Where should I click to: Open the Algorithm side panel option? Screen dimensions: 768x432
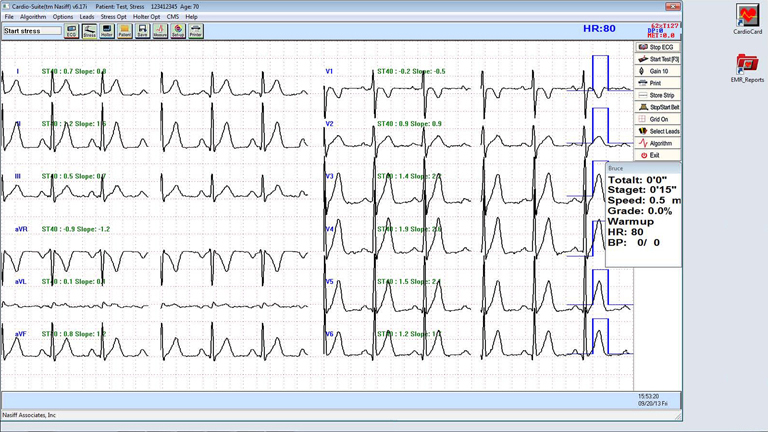(x=658, y=143)
